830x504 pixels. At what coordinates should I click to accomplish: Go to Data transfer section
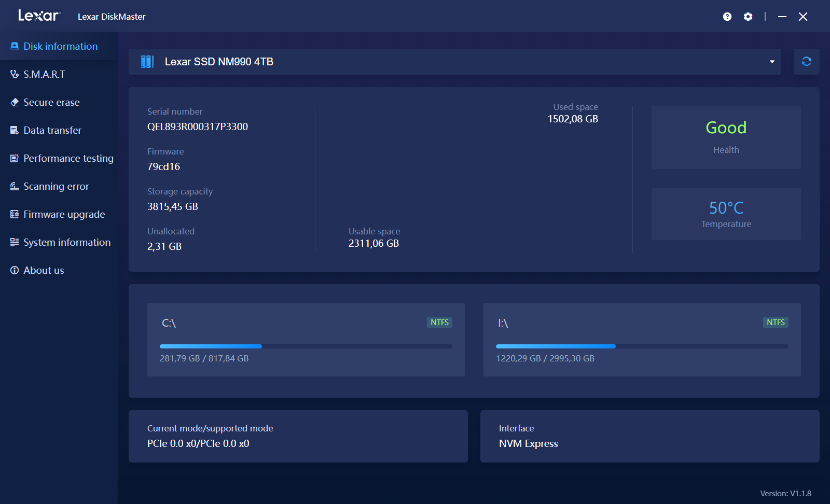tap(59, 130)
